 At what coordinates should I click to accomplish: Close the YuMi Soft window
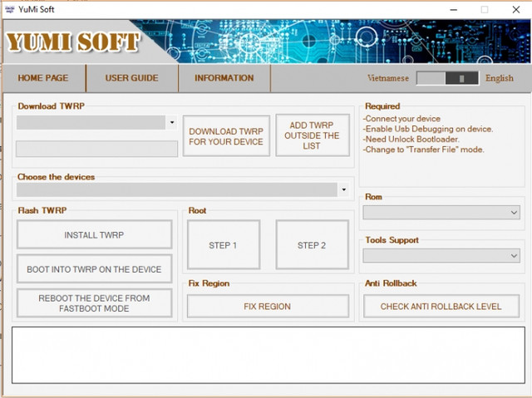pos(516,9)
